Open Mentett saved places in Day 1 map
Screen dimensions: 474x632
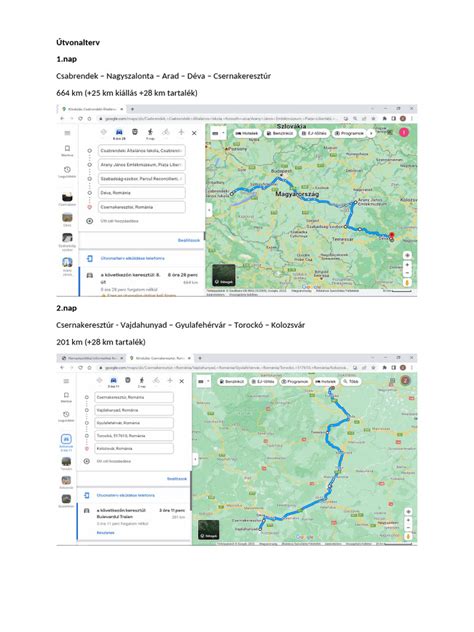point(67,151)
